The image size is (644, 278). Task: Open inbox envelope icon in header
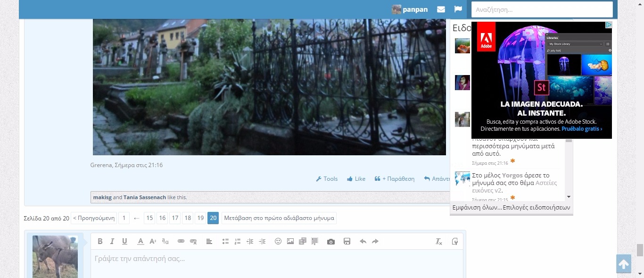[x=441, y=9]
